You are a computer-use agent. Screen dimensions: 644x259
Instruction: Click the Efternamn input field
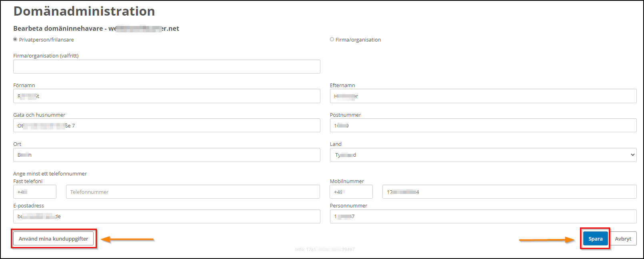pos(483,96)
